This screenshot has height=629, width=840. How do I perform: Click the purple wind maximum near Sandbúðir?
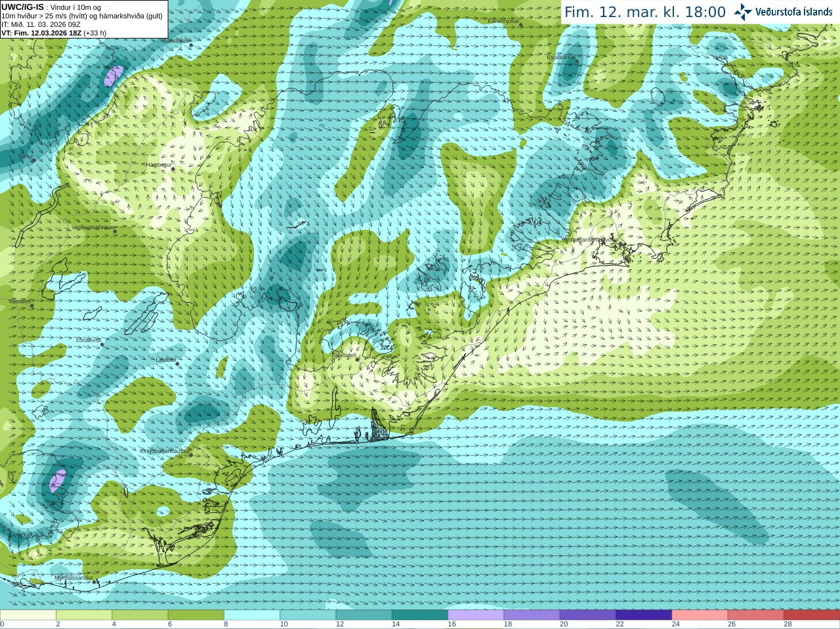pyautogui.click(x=114, y=76)
